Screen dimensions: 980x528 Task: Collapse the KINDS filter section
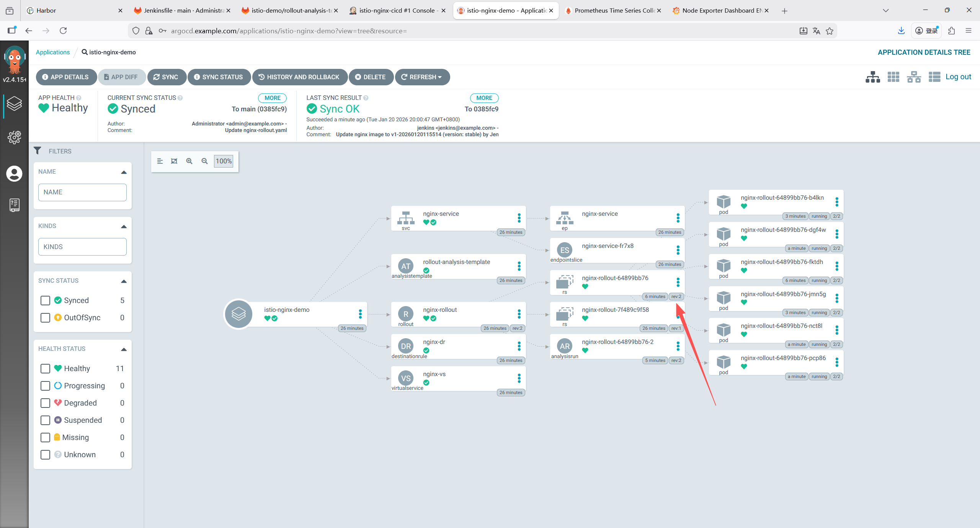click(x=124, y=227)
